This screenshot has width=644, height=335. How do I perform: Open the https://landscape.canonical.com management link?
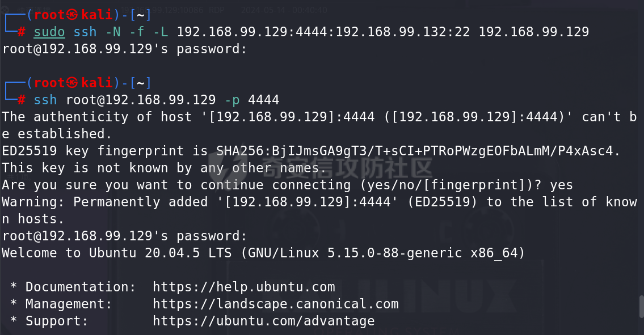pos(276,304)
